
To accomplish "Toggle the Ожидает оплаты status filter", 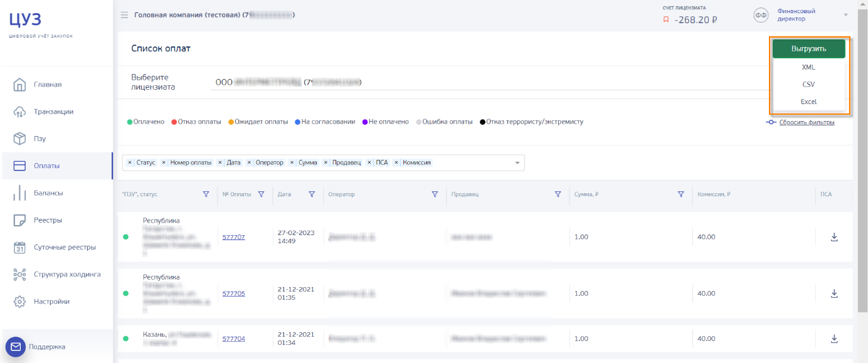I will (258, 122).
